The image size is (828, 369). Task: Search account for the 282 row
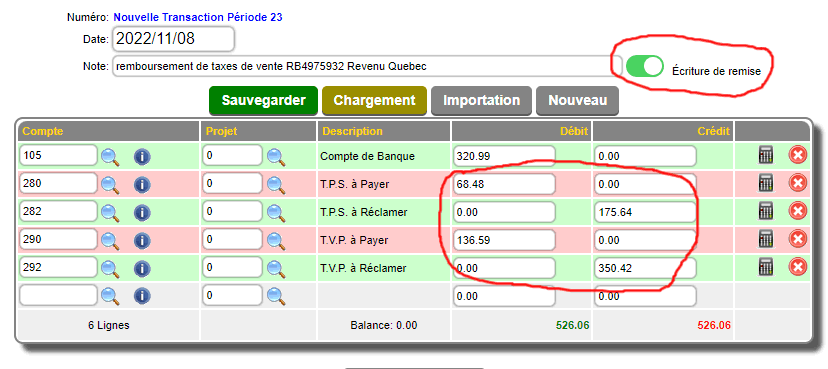(x=110, y=213)
